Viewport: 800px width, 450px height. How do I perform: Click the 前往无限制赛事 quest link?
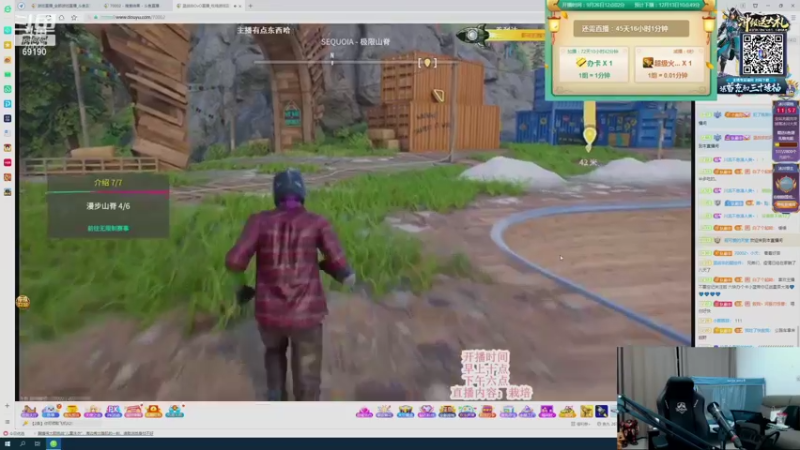[108, 228]
